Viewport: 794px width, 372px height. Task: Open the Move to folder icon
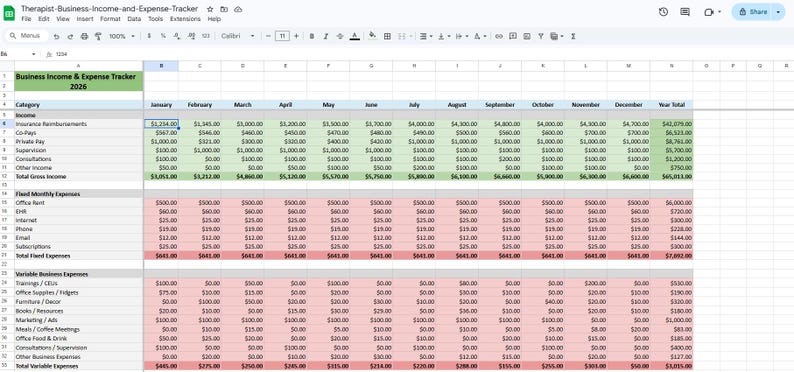pos(224,9)
